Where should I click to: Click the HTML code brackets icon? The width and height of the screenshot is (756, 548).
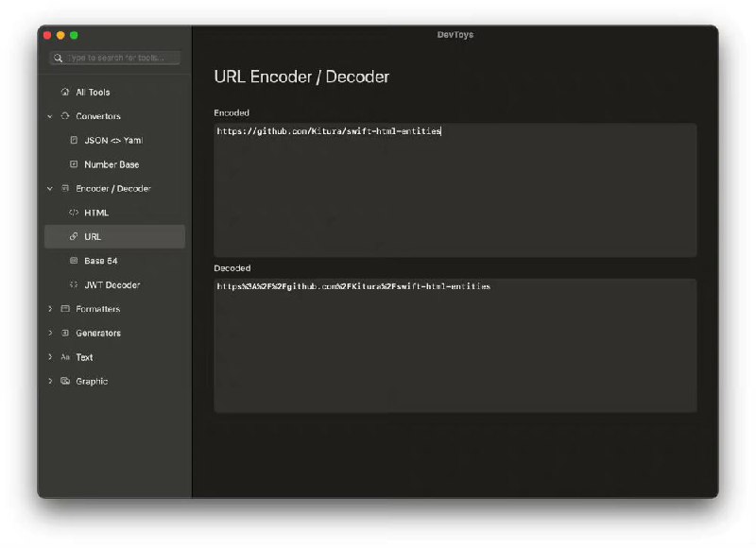[x=74, y=212]
